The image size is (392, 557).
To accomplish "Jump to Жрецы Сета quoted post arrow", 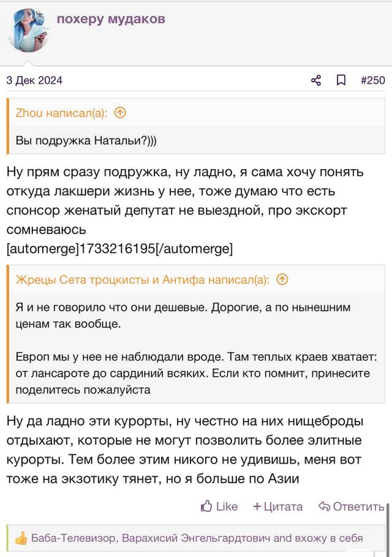I will coord(282,279).
